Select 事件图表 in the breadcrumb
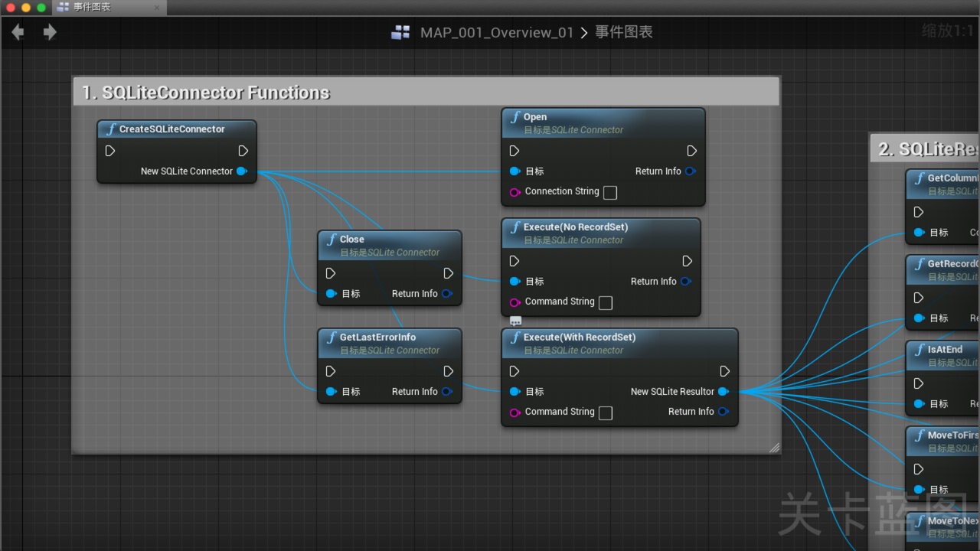Screen dimensions: 980x551 coord(624,32)
